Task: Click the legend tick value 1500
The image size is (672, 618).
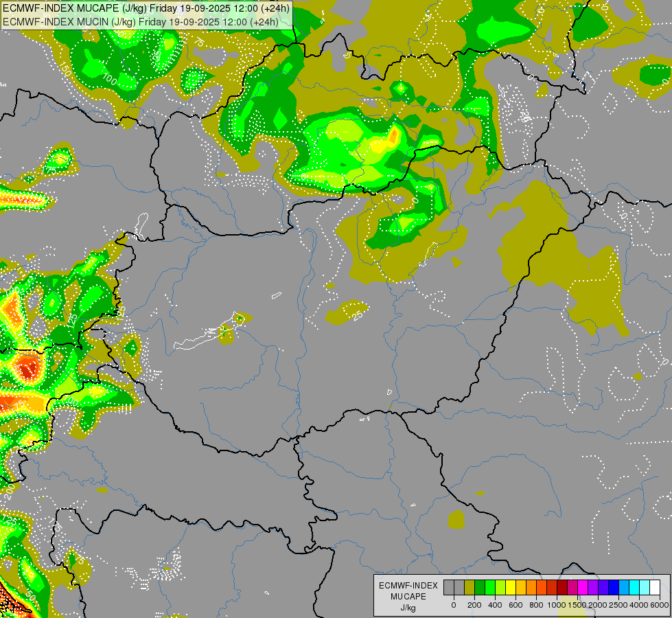Action: point(577,605)
